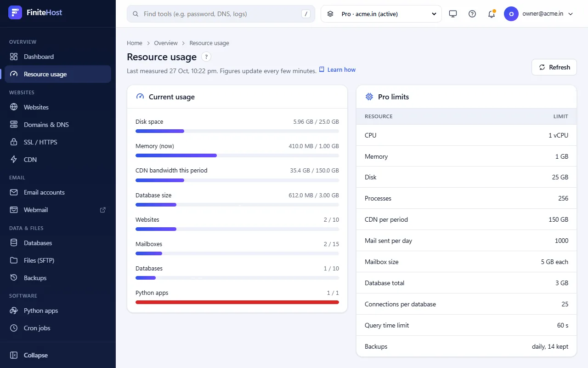Click the book icon beside Learn how

tap(322, 69)
